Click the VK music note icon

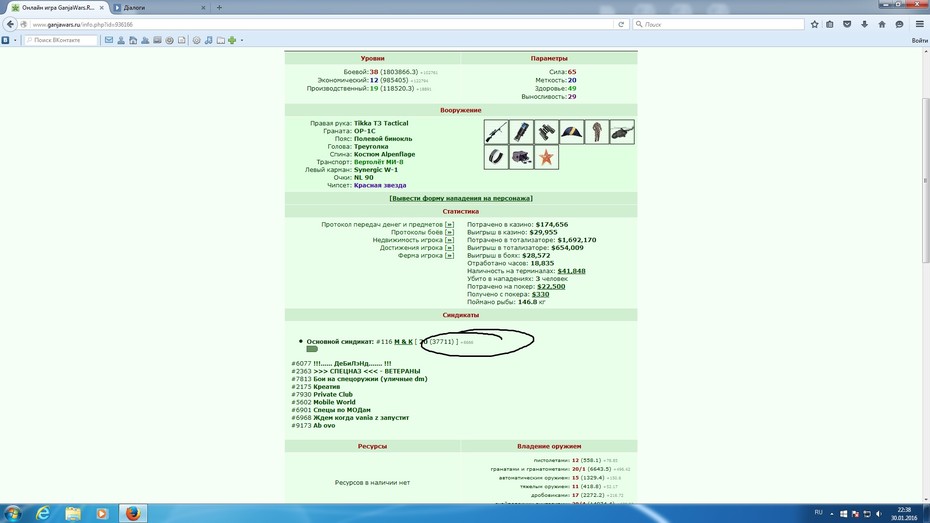(208, 40)
